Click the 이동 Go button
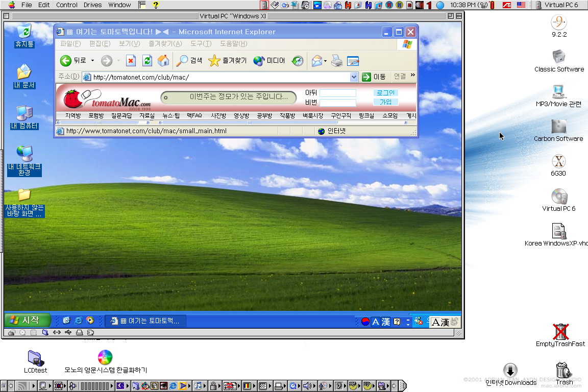Screen dimensions: 588x392 click(x=374, y=77)
